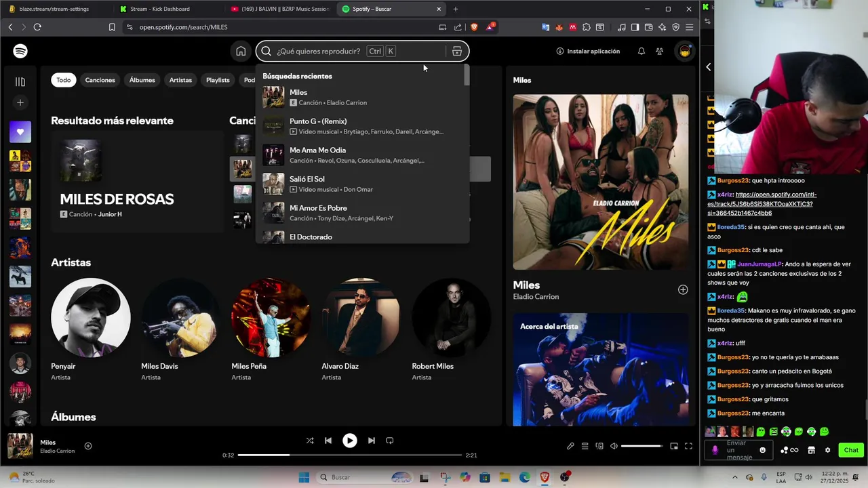
Task: Select recent search Punto G - (Remix)
Action: tap(362, 126)
